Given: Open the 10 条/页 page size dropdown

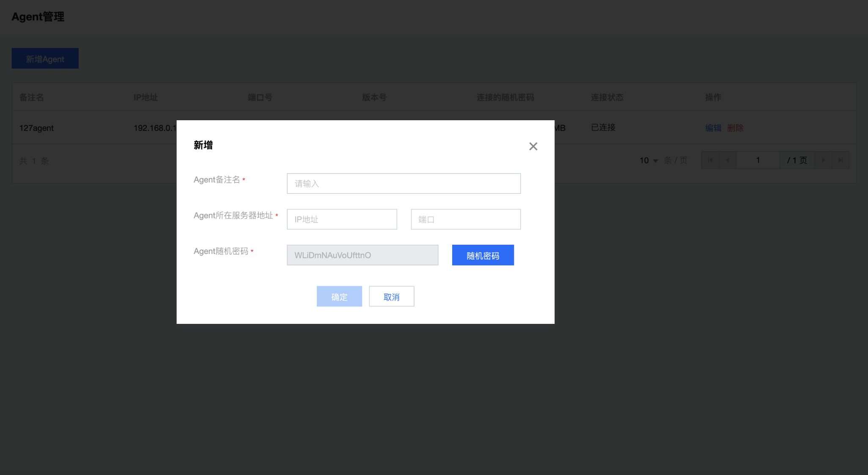Looking at the screenshot, I should pos(649,160).
